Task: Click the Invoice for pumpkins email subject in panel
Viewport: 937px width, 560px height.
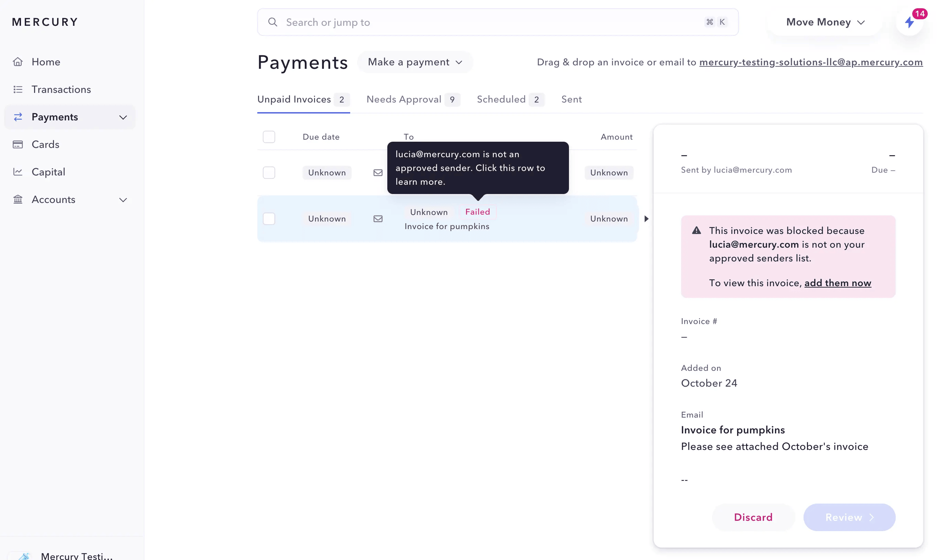Action: (x=732, y=430)
